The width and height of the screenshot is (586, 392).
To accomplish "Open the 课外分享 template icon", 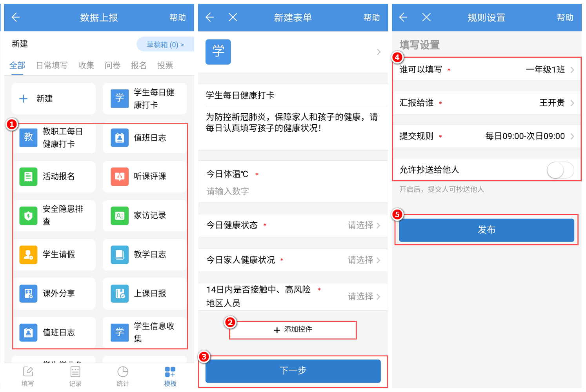I will pyautogui.click(x=28, y=293).
